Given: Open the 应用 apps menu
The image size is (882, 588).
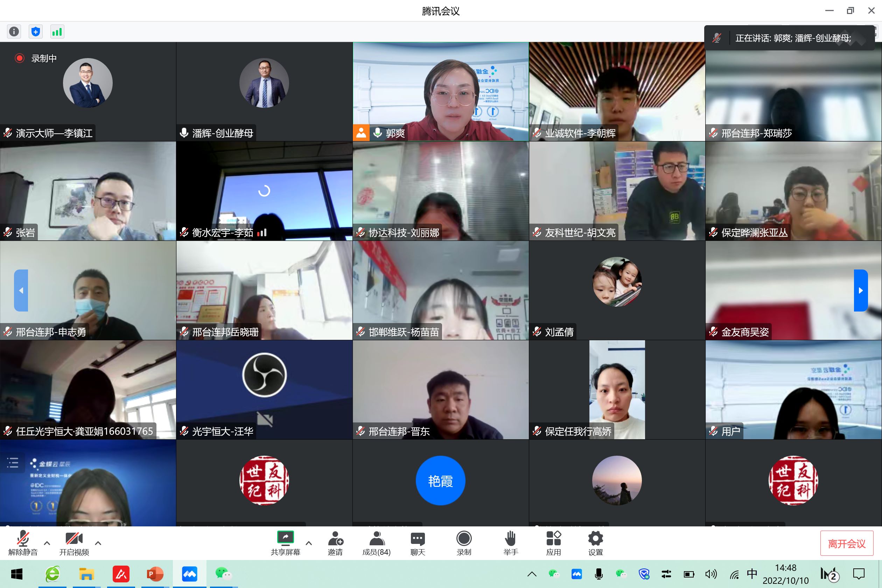Looking at the screenshot, I should point(553,543).
